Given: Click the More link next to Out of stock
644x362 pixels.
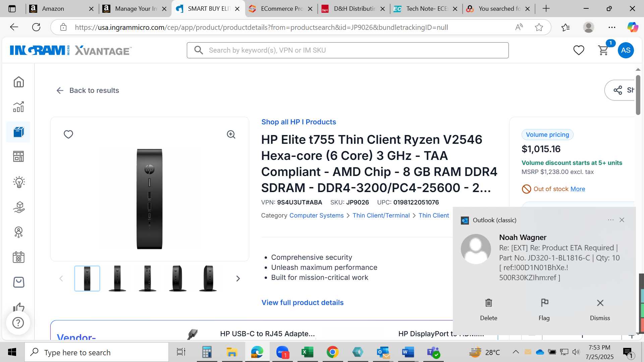Looking at the screenshot, I should click(x=578, y=189).
